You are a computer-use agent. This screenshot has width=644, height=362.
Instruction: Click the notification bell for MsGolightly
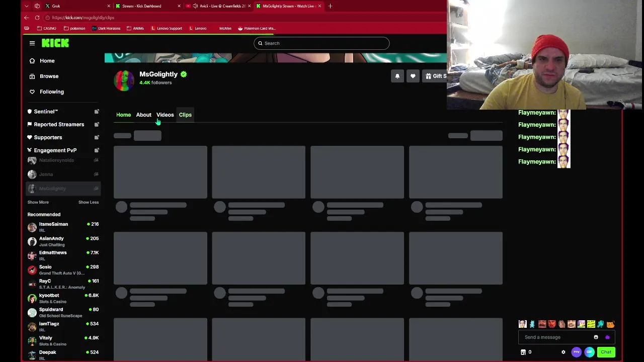397,76
